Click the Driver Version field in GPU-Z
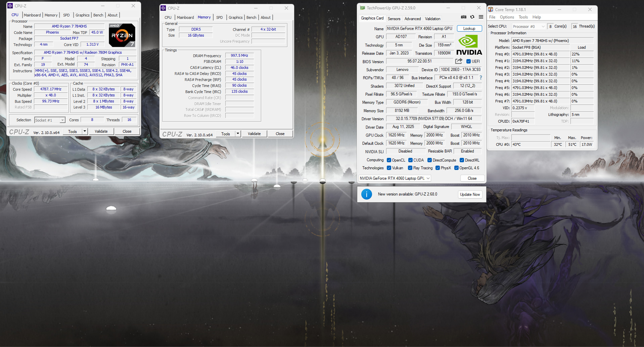 434,119
